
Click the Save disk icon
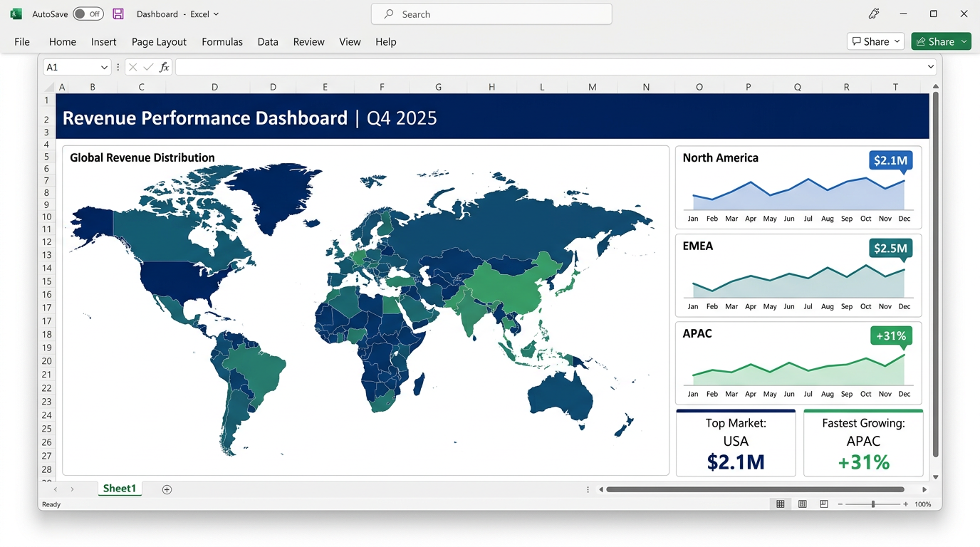(118, 14)
